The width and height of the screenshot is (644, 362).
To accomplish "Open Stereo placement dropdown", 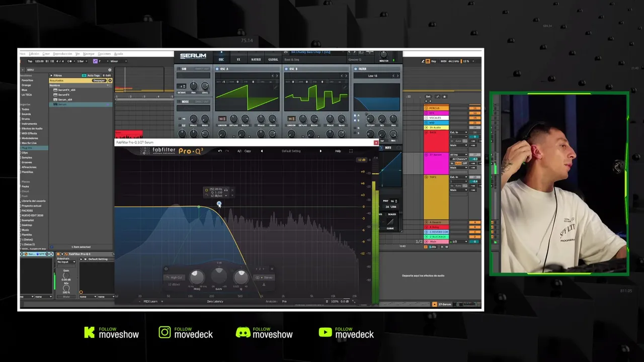I will pos(264,278).
